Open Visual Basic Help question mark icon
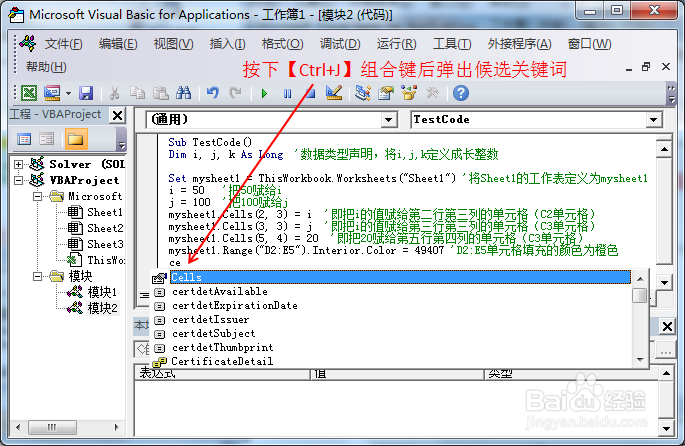685x446 pixels. click(461, 93)
